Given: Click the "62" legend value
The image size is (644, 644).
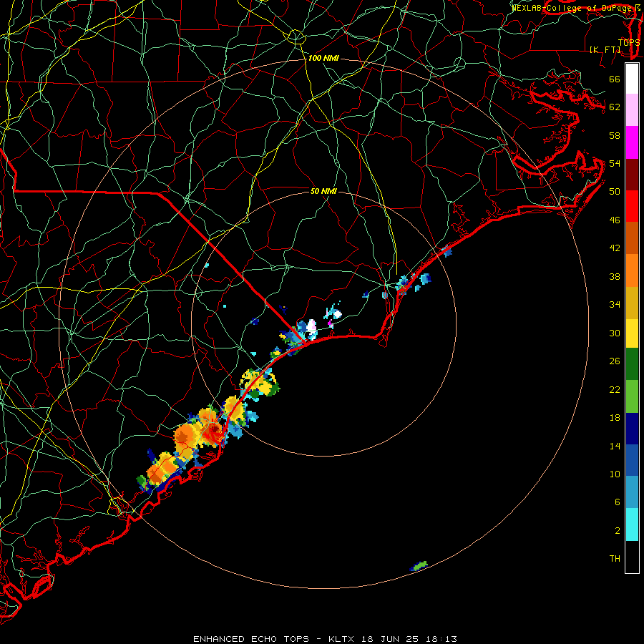Looking at the screenshot, I should (x=615, y=107).
